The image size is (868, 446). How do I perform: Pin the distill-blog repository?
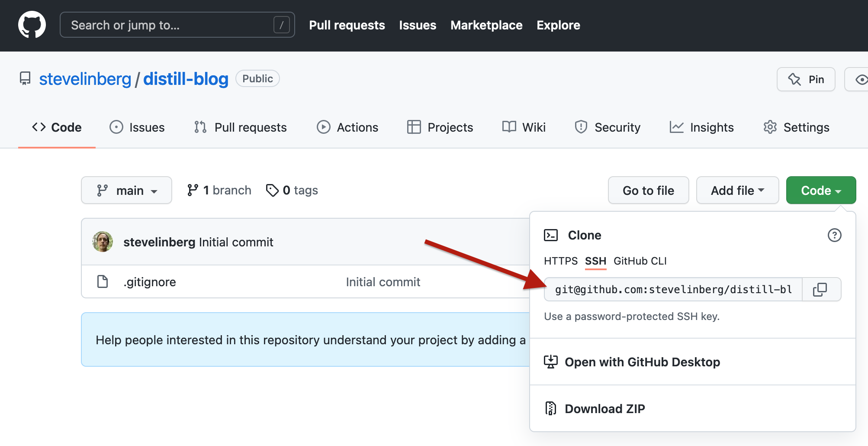click(x=806, y=79)
